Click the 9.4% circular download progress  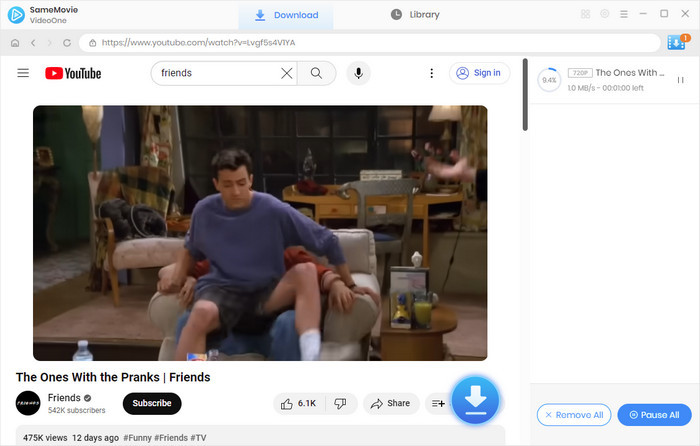coord(549,80)
